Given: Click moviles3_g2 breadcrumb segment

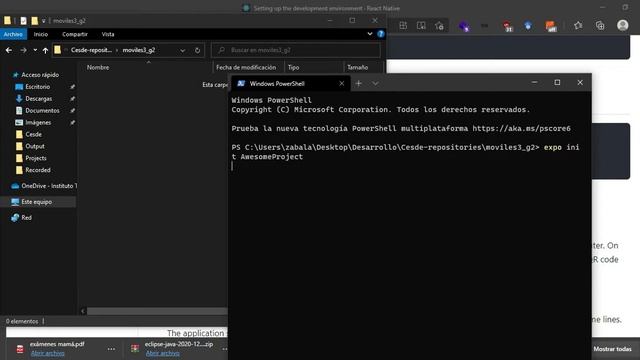Looking at the screenshot, I should click(x=139, y=50).
